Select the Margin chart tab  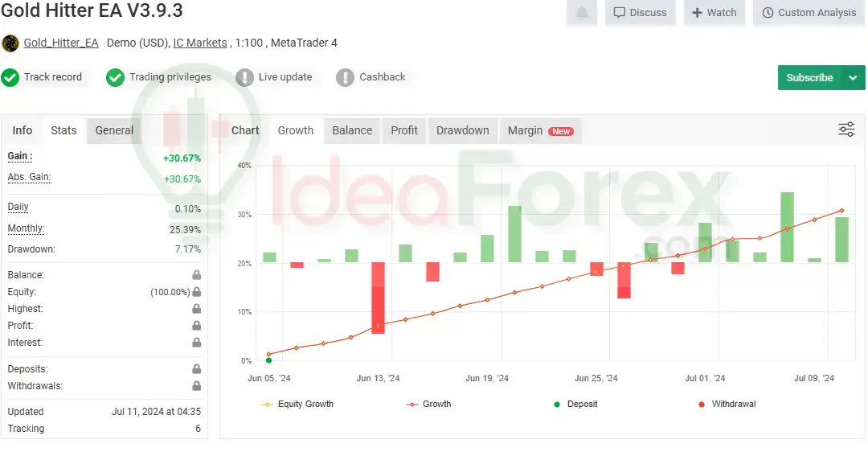539,130
